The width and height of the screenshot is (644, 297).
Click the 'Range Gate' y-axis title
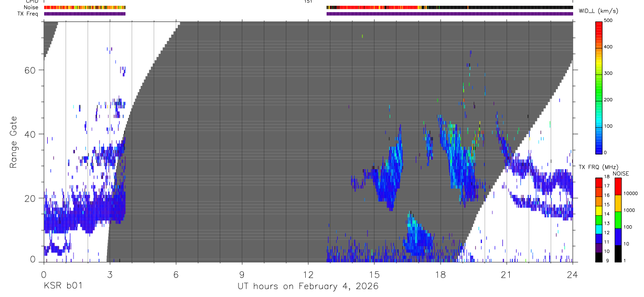coord(14,142)
